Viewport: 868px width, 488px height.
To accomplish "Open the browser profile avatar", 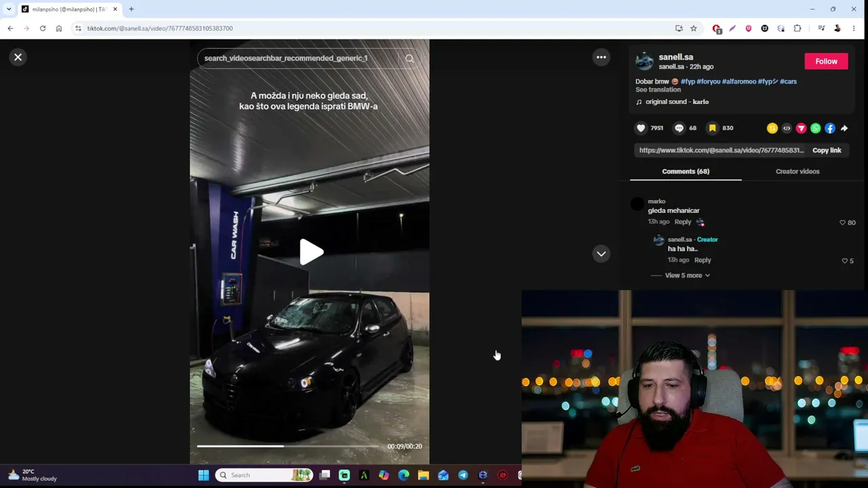I will [837, 28].
